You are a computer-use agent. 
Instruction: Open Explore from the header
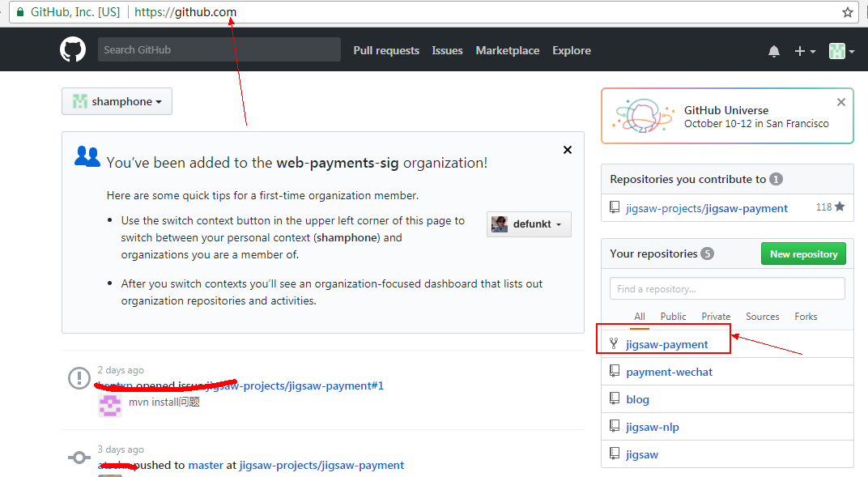(572, 50)
